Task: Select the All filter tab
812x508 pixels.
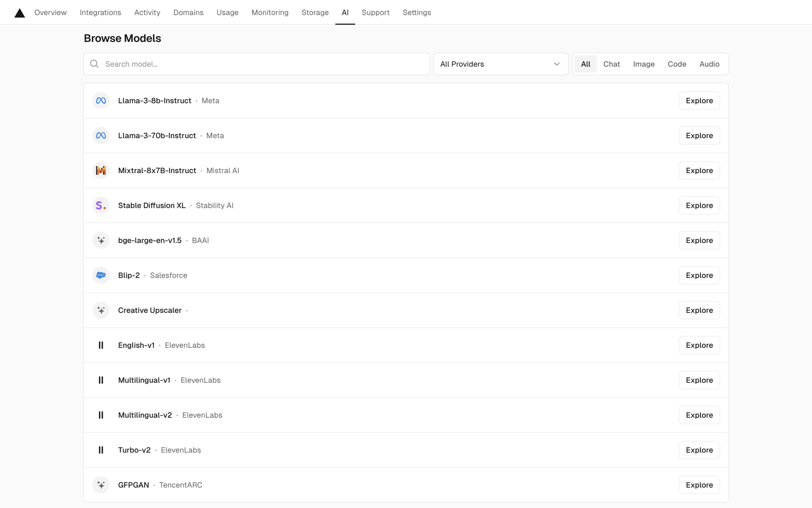Action: [585, 64]
